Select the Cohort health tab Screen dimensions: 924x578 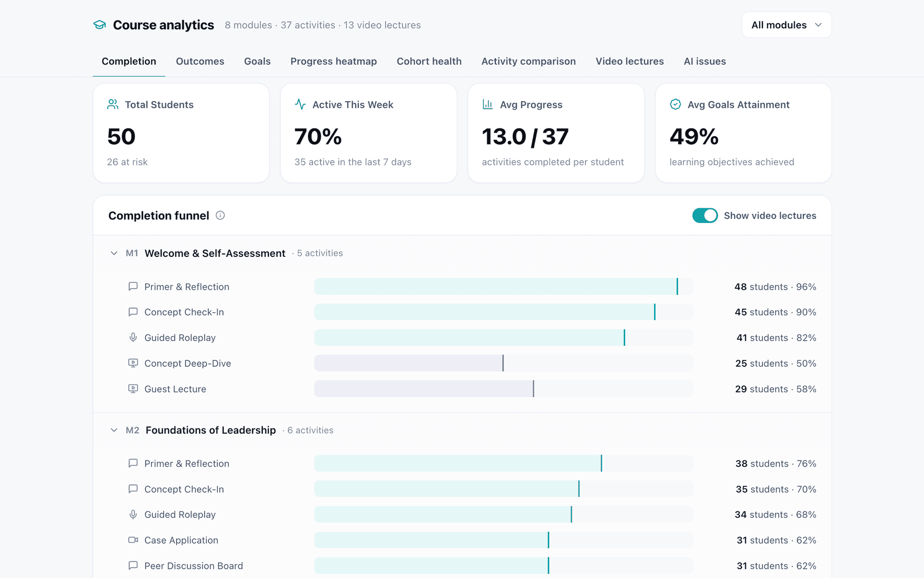tap(429, 61)
